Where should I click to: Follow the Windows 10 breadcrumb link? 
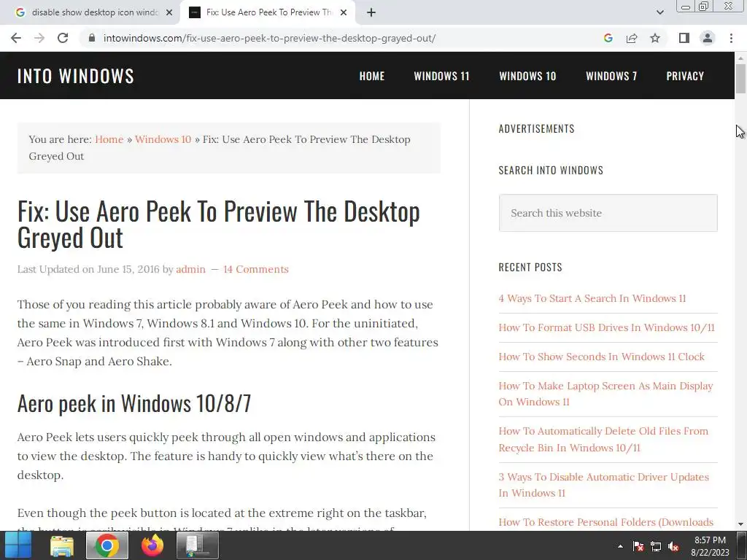[x=163, y=139]
